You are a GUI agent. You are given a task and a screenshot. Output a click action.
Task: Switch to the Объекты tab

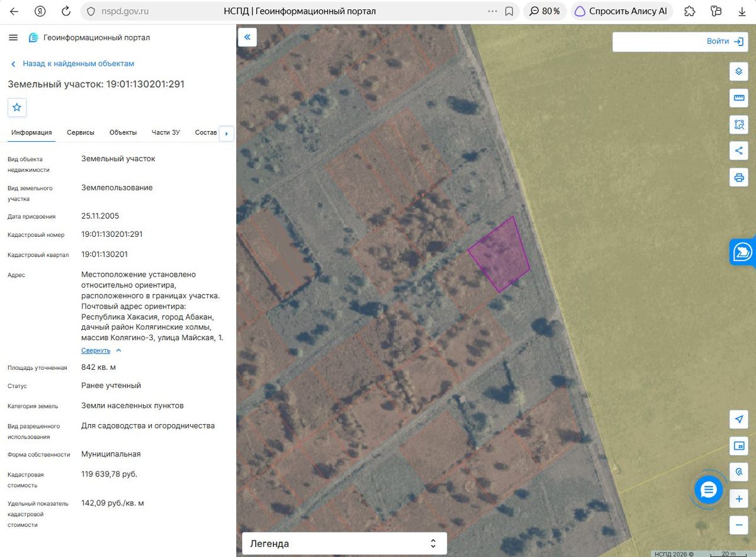pos(123,132)
